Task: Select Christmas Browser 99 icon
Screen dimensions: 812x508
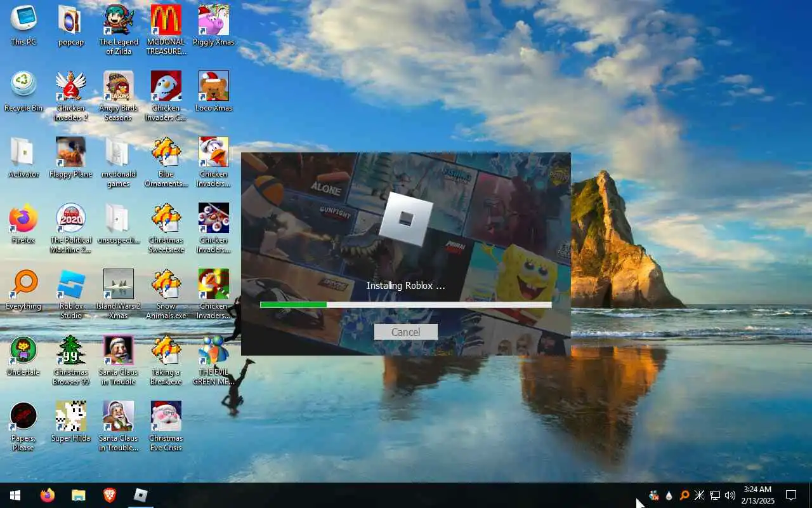Action: pyautogui.click(x=71, y=360)
